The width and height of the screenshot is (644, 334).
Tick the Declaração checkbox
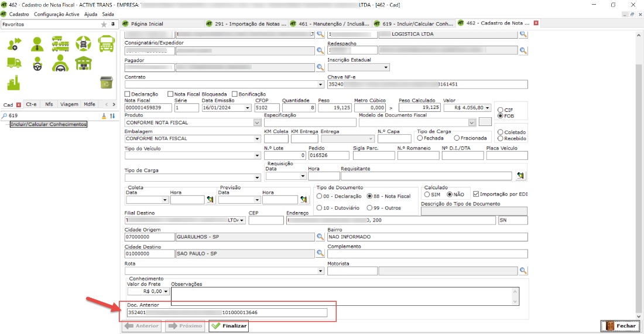[x=127, y=94]
